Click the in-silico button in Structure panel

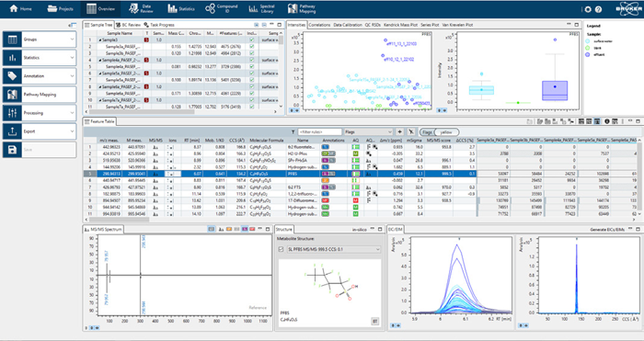coord(360,230)
